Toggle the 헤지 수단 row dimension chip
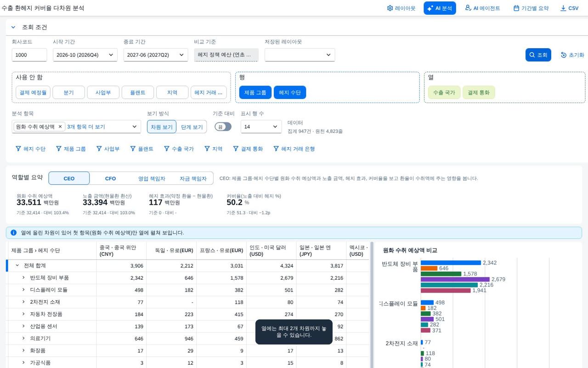This screenshot has width=588, height=368. (290, 92)
